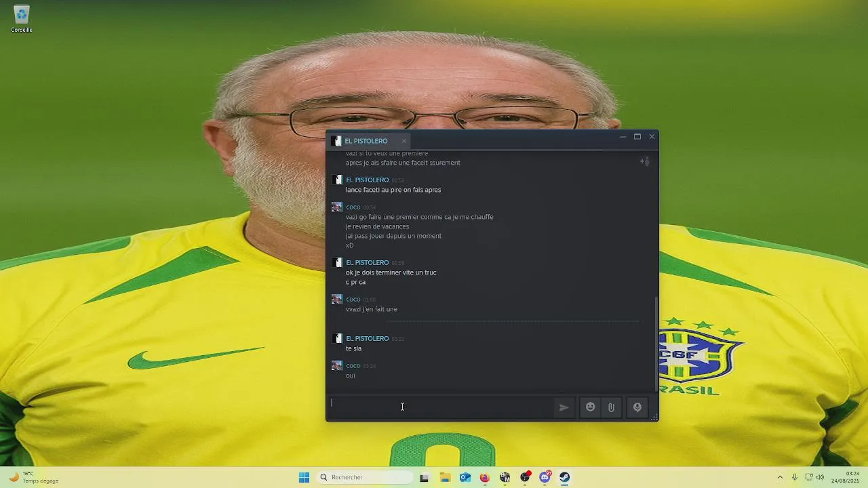
Task: Open Outlook from the taskbar
Action: pos(465,477)
